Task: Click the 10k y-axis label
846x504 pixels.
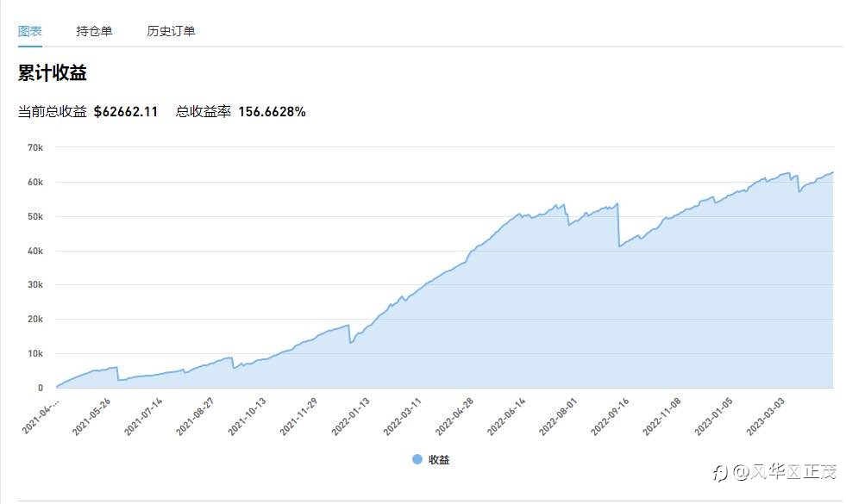Action: pos(35,353)
